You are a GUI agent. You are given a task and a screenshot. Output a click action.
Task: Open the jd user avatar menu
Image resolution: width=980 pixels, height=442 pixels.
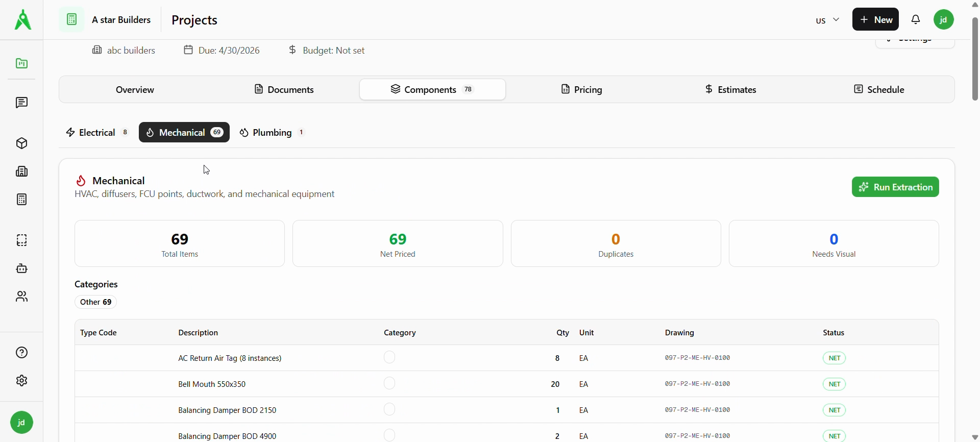(944, 19)
